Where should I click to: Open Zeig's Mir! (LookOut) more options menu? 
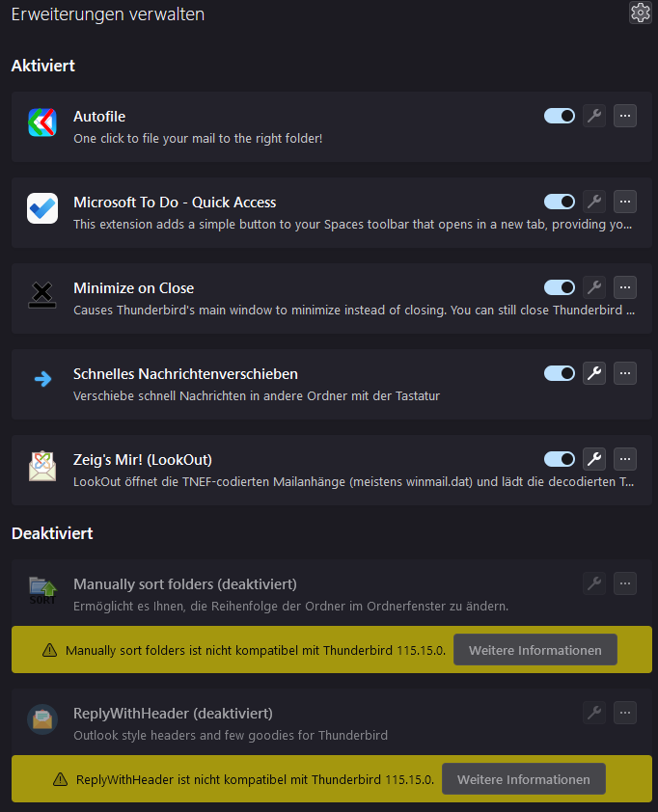point(625,459)
